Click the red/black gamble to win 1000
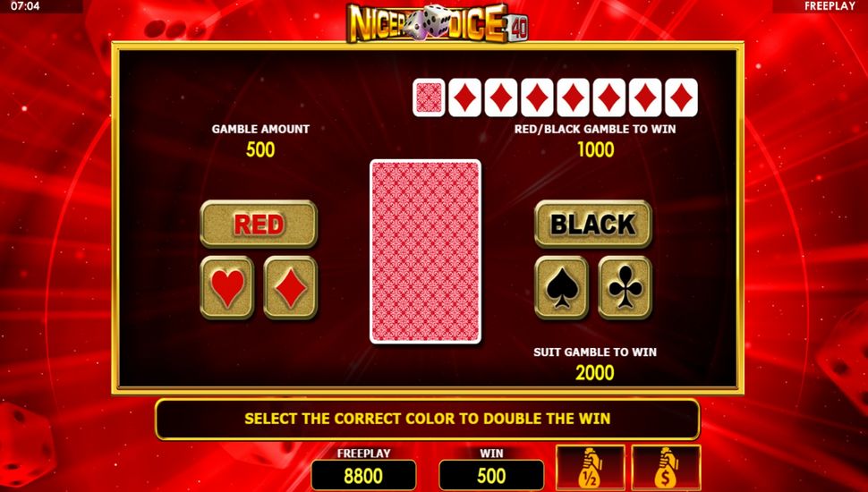Screen dimensions: 868x492 [596, 149]
